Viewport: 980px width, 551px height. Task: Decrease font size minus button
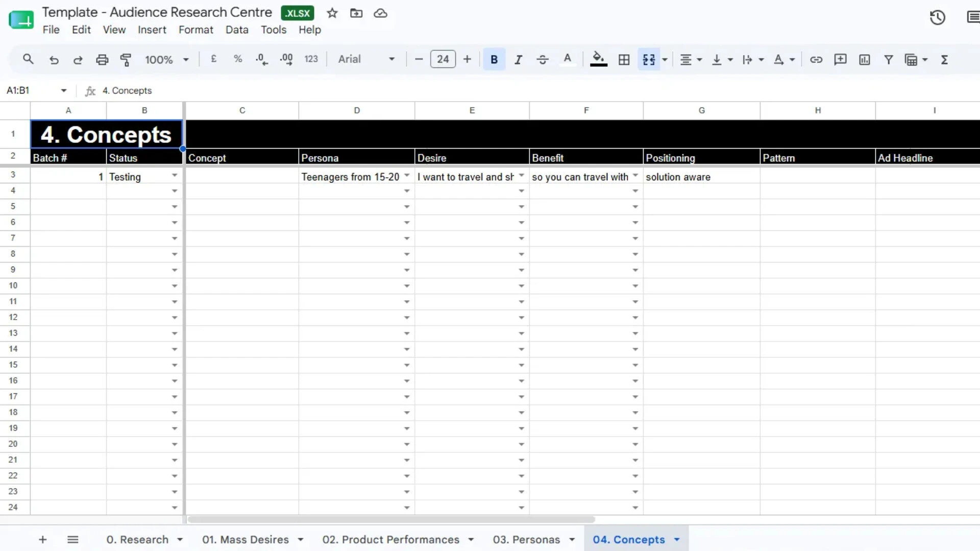coord(419,59)
